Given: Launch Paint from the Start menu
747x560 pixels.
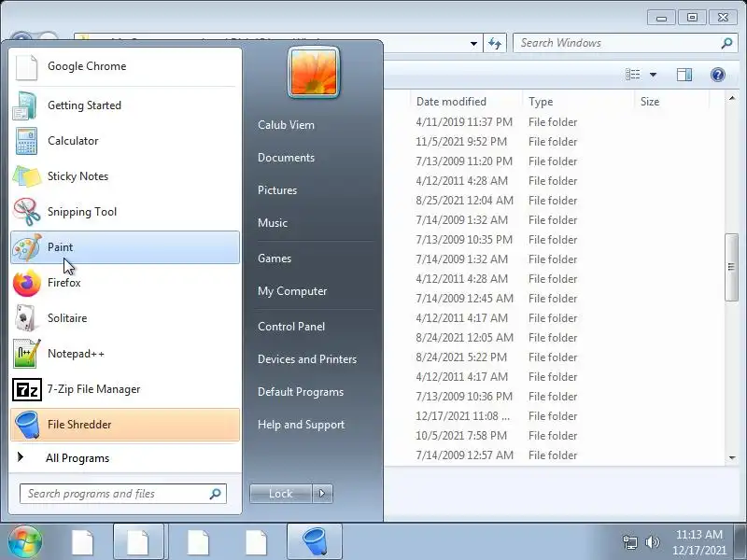Looking at the screenshot, I should pyautogui.click(x=125, y=247).
